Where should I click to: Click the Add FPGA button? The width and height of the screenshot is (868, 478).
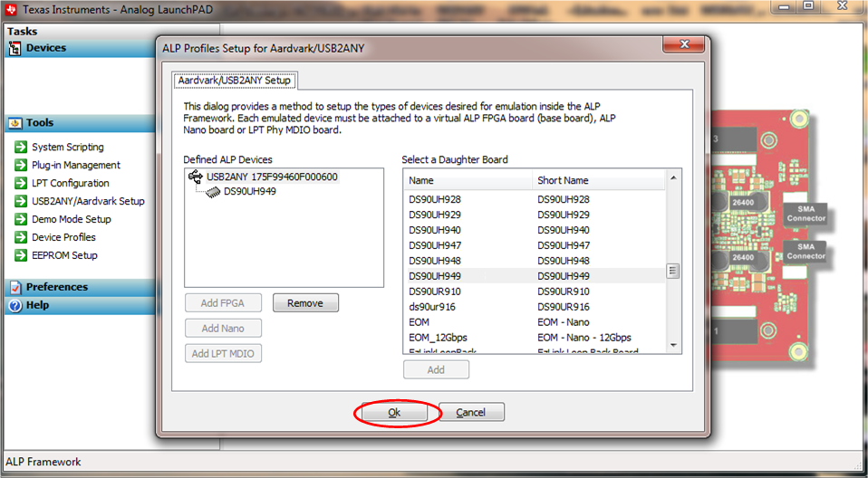tap(223, 303)
